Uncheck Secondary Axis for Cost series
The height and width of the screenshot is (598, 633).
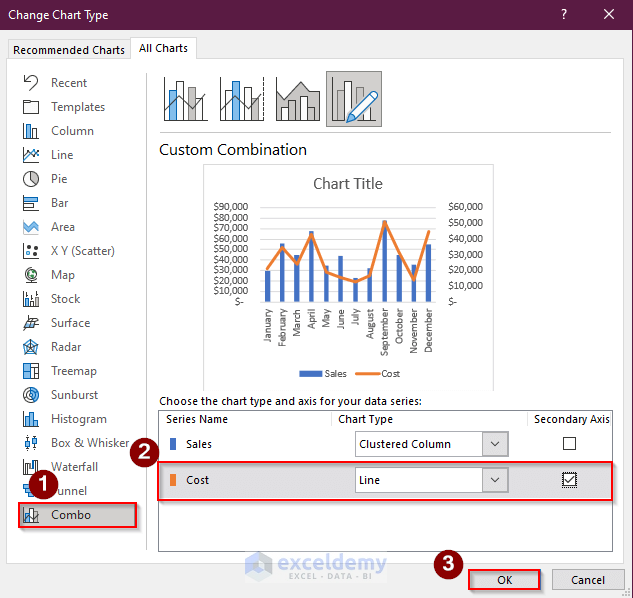(569, 480)
